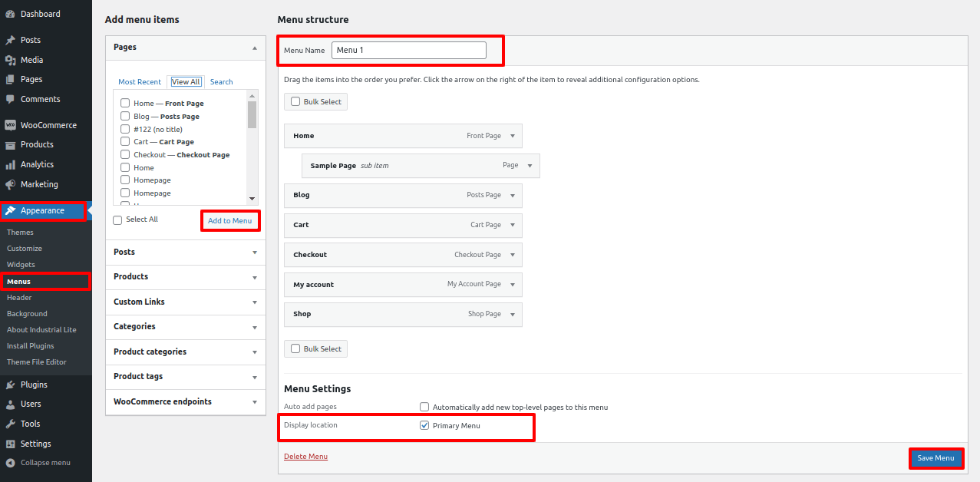
Task: Click the Posts pushpin icon in sidebar
Action: coord(10,40)
